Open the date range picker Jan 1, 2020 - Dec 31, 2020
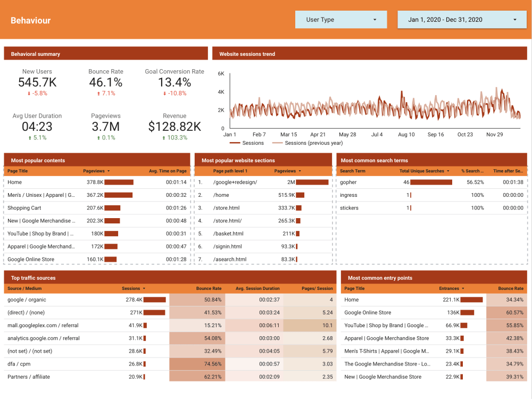This screenshot has width=532, height=399. (462, 20)
